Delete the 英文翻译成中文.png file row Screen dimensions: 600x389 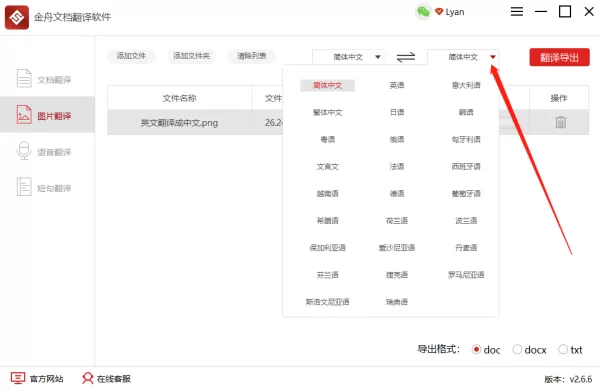tap(561, 122)
